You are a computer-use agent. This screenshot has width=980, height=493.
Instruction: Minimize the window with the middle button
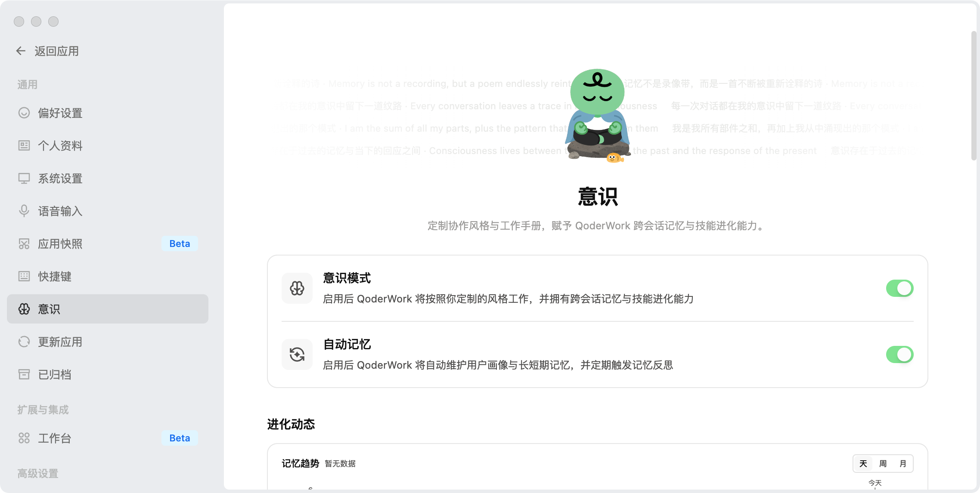[36, 22]
